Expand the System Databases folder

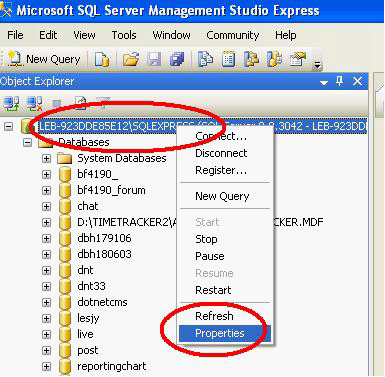coord(46,158)
